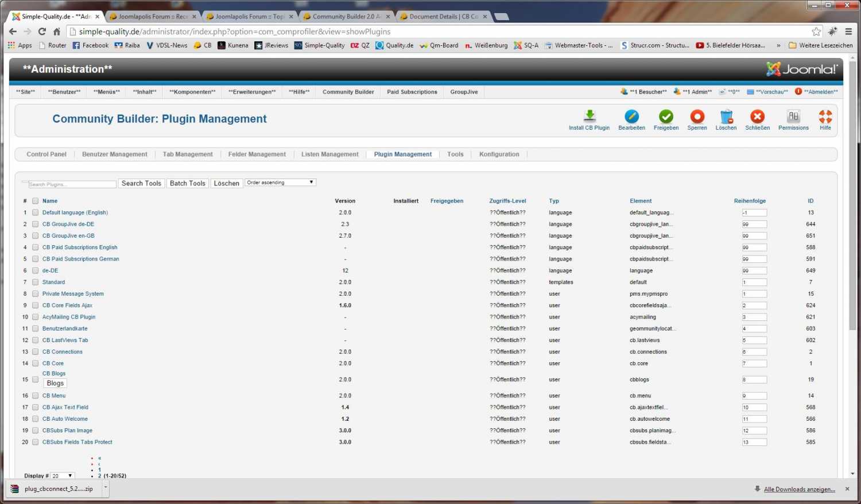Open the plug_cbconnect download options arrow

[105, 489]
